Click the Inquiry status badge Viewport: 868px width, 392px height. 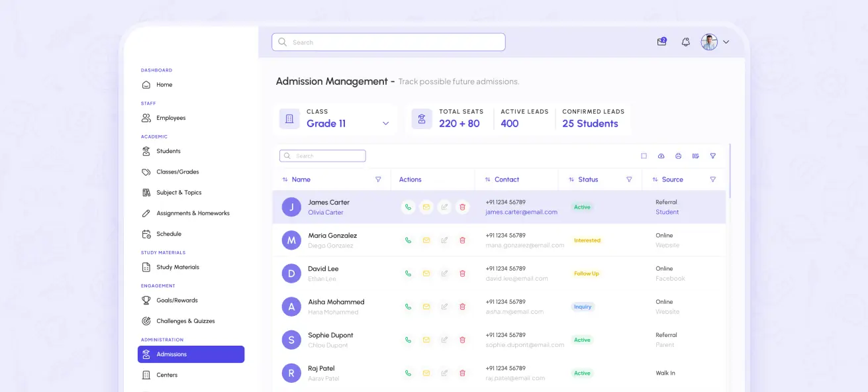pos(583,307)
